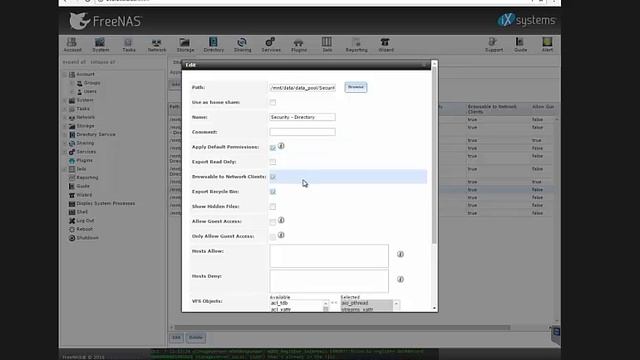Click the Hosts Deny text area
The height and width of the screenshot is (360, 640).
point(329,281)
